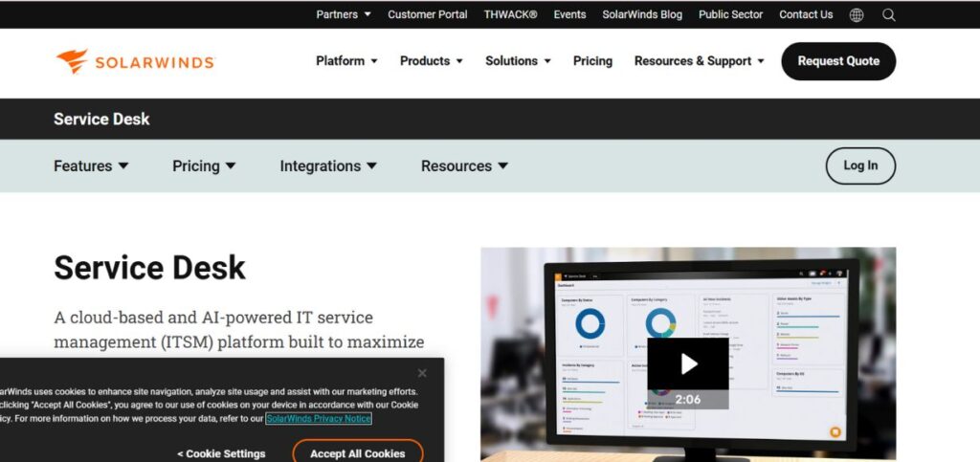The height and width of the screenshot is (462, 980).
Task: Open Contact Us page
Action: (x=806, y=14)
